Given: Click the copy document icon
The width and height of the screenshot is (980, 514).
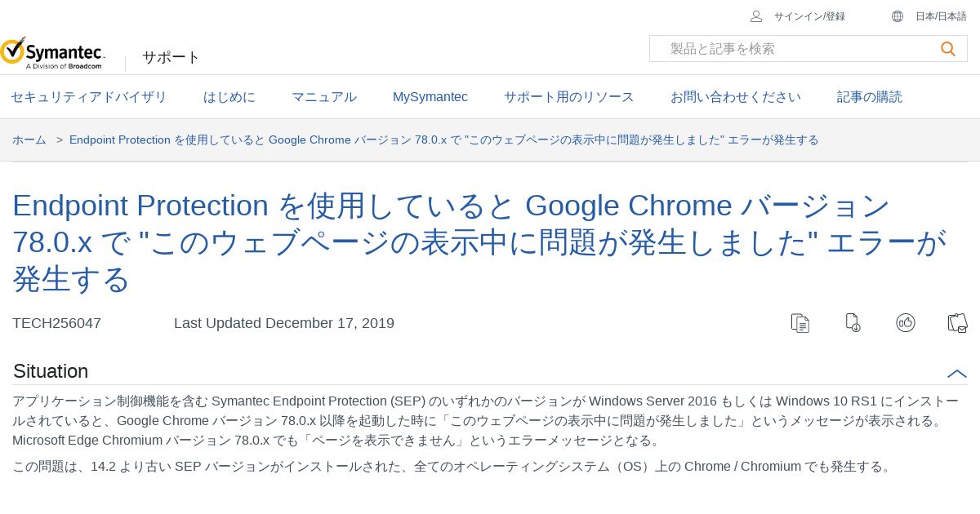Looking at the screenshot, I should pyautogui.click(x=800, y=323).
